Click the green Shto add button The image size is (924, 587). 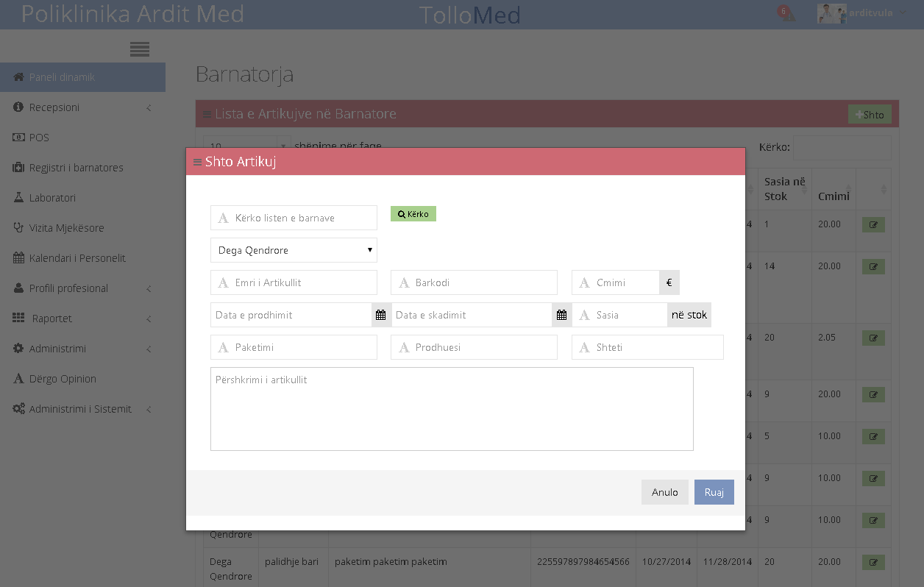click(x=869, y=115)
